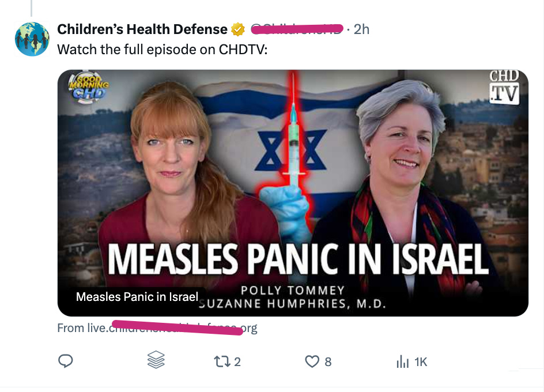This screenshot has width=544, height=392.
Task: Click the repost arrows icon
Action: coord(221,360)
